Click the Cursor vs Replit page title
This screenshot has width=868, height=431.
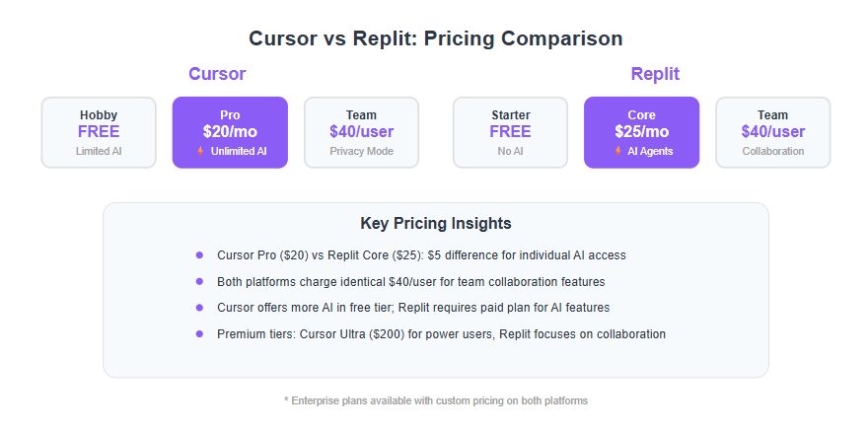pos(436,38)
